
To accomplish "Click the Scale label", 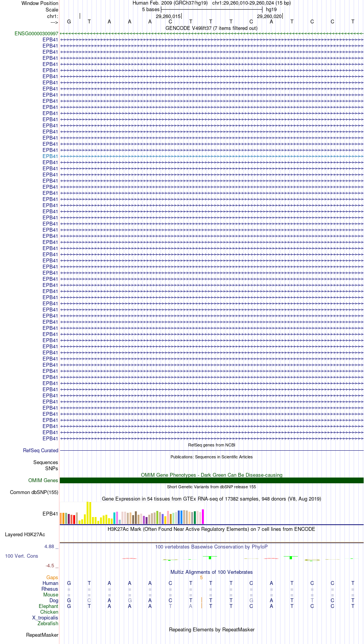I will 52,10.
